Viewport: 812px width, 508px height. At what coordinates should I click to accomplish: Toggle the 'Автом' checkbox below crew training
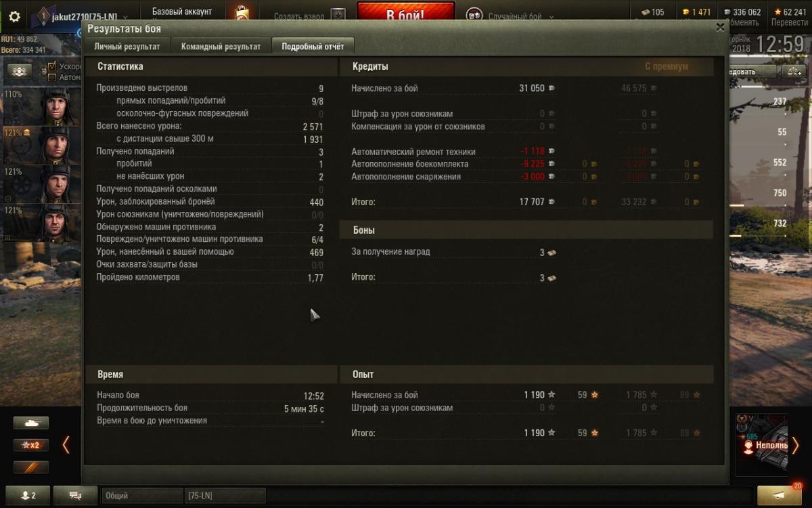pyautogui.click(x=52, y=77)
